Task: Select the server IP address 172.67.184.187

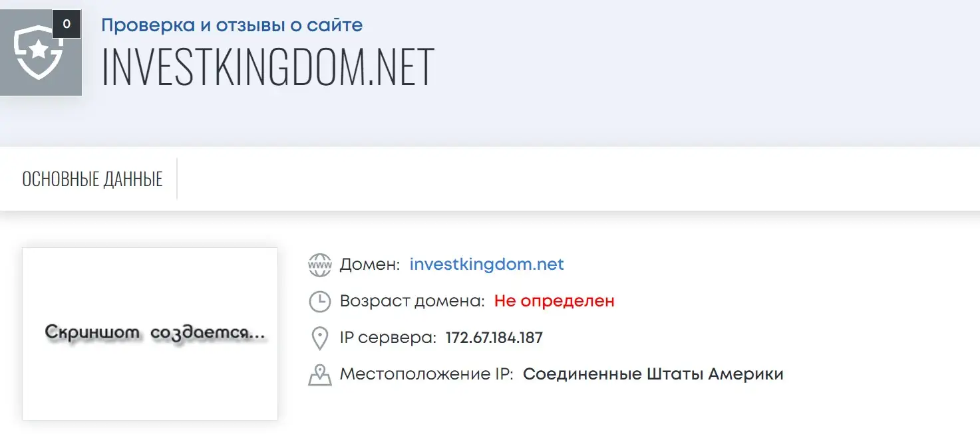Action: 494,338
